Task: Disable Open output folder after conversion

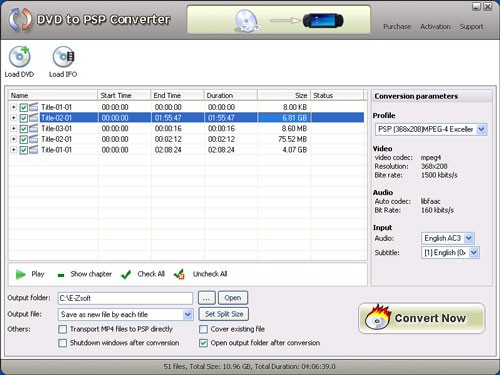Action: pyautogui.click(x=203, y=343)
